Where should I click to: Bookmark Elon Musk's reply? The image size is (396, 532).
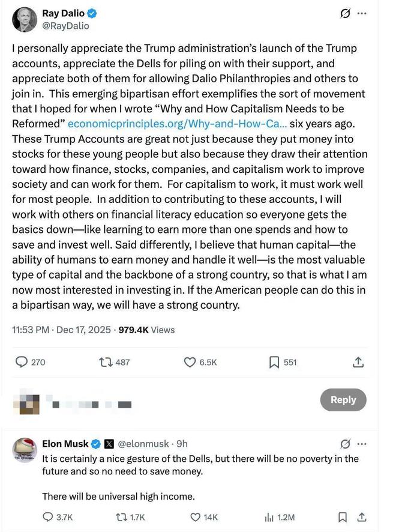click(x=342, y=517)
